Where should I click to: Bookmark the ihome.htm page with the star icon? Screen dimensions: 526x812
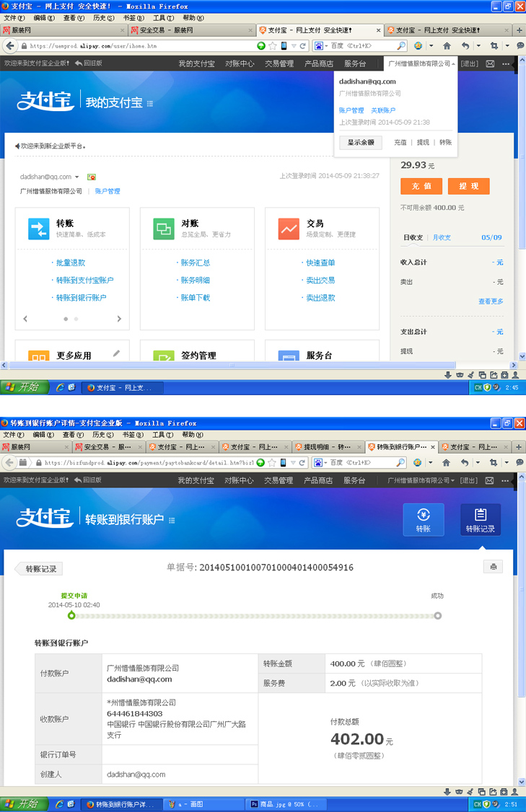coord(273,46)
